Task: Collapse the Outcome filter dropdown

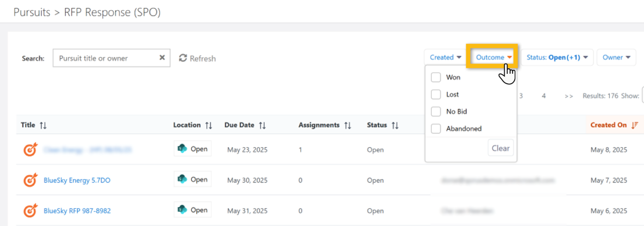Action: pyautogui.click(x=493, y=57)
